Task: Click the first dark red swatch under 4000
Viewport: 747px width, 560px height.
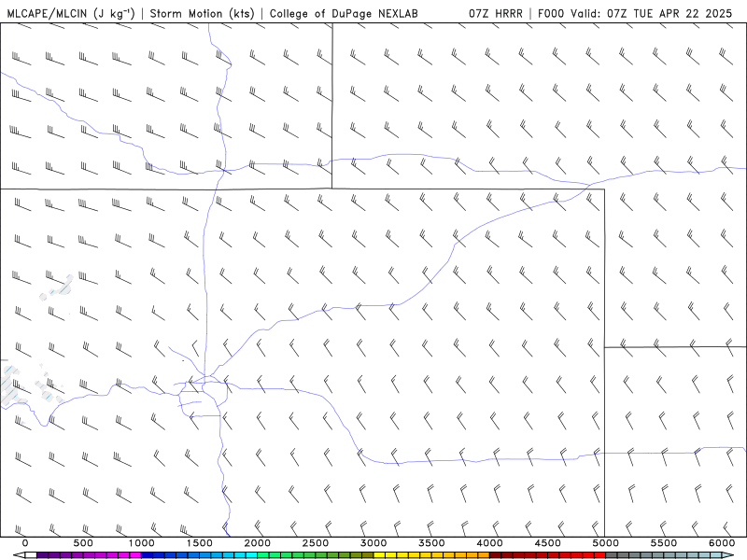Action: click(496, 554)
